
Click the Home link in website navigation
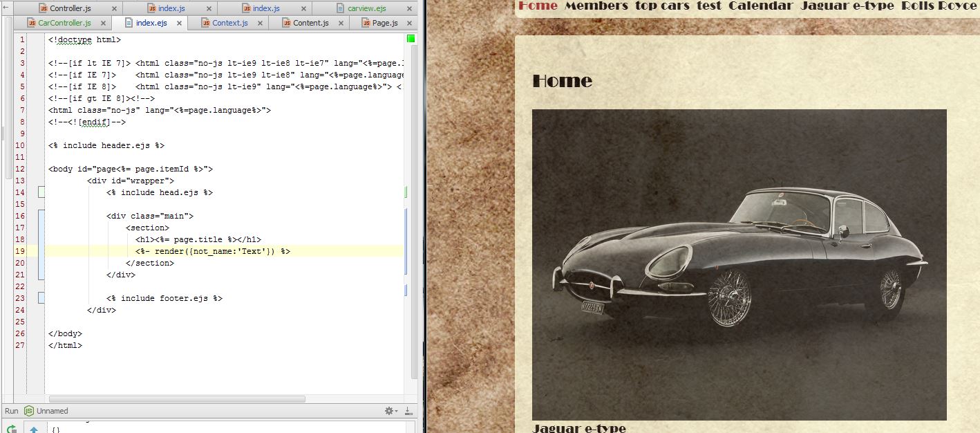(538, 6)
